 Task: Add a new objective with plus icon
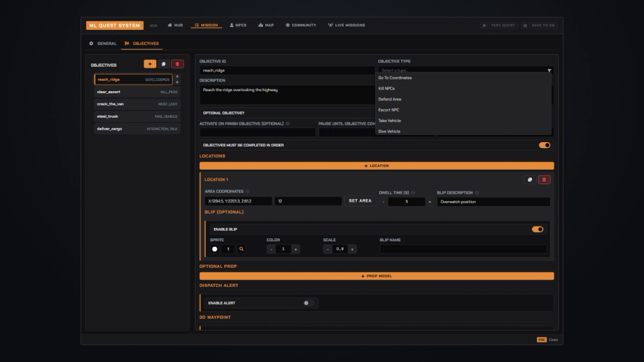[150, 64]
